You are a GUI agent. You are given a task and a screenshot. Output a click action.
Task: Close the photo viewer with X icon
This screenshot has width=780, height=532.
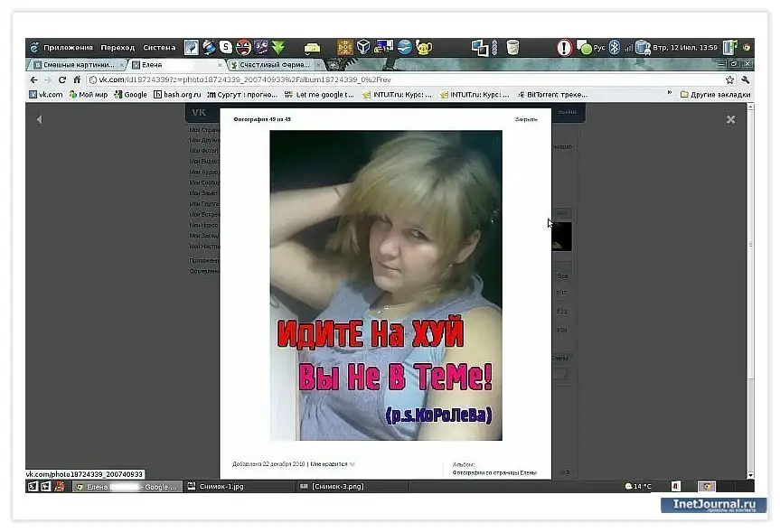(730, 119)
